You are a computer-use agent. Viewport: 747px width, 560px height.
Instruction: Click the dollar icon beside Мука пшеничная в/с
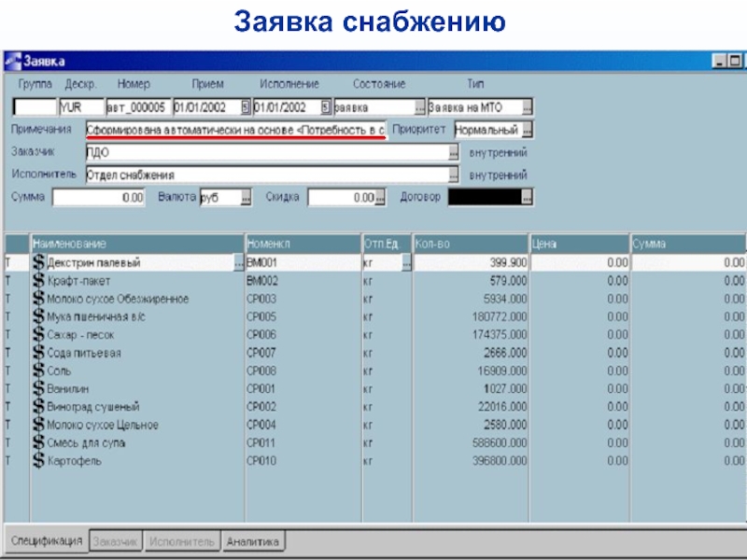coord(38,316)
